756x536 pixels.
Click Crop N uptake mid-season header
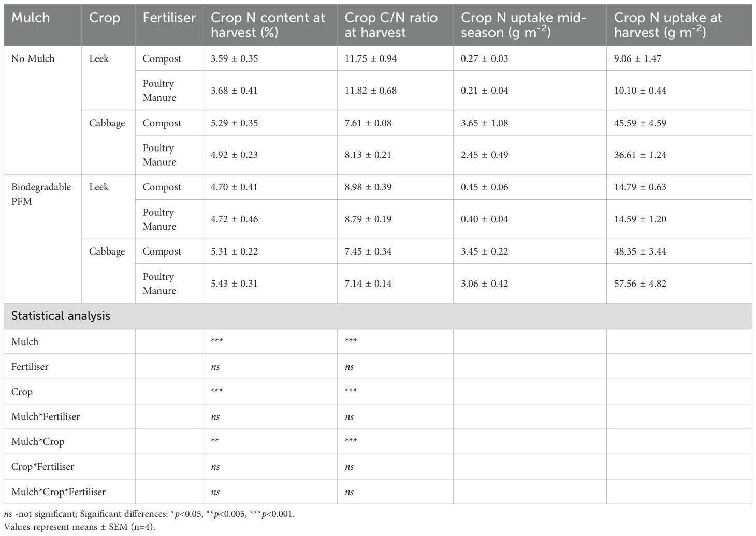523,25
